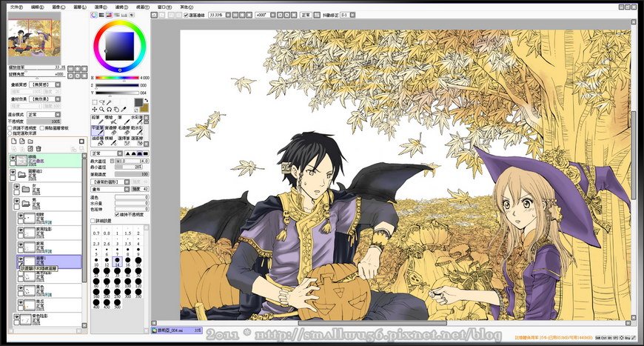The width and height of the screenshot is (644, 346).
Task: Create a new layer in layers panel
Action: (x=14, y=141)
